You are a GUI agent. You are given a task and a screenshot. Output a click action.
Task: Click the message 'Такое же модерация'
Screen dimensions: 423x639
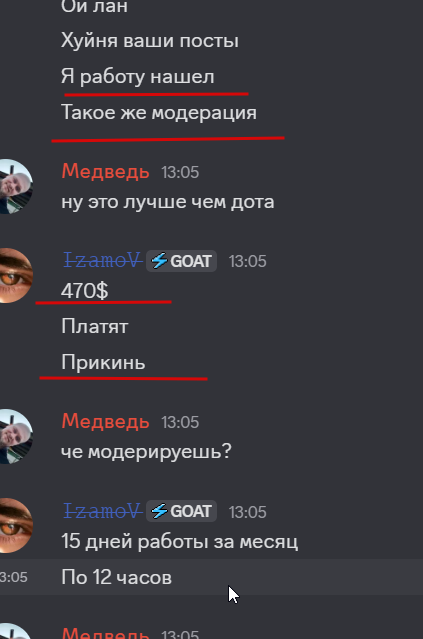[x=159, y=112]
